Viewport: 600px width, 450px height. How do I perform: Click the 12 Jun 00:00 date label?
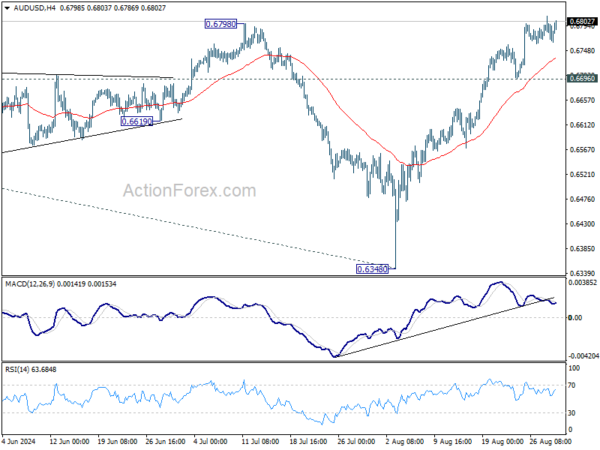69,441
